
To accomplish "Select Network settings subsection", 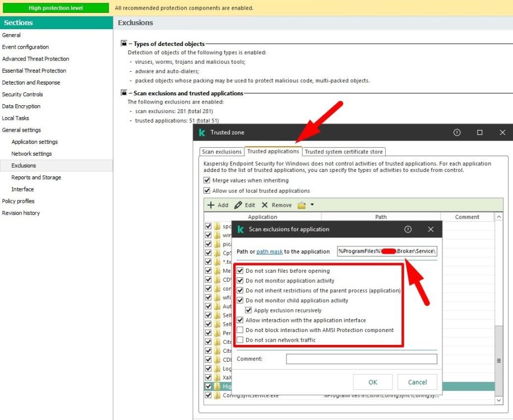I will click(31, 153).
